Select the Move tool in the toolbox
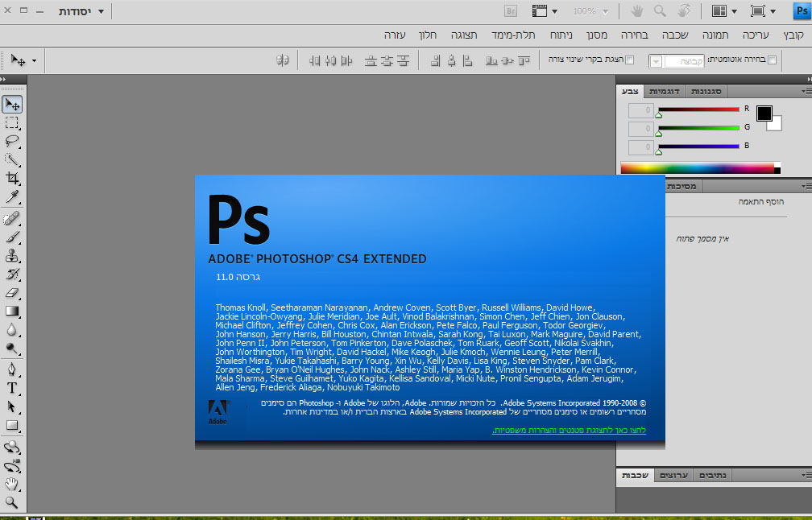This screenshot has width=812, height=520. pos(12,105)
